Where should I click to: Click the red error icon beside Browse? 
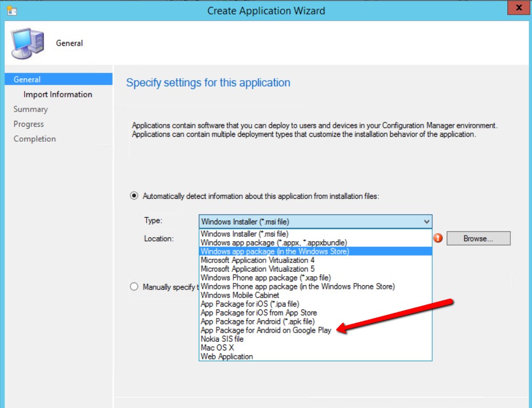[438, 238]
